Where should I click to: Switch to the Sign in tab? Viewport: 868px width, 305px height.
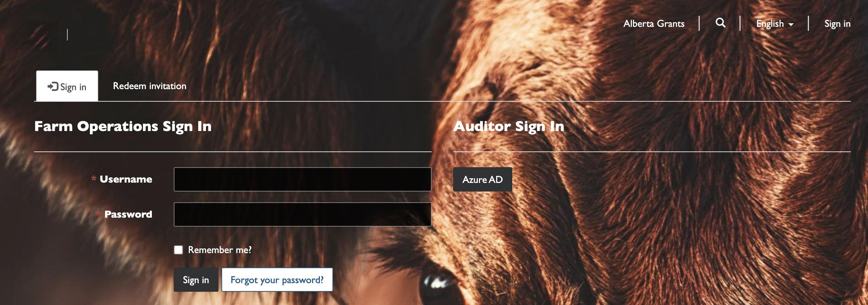tap(67, 86)
